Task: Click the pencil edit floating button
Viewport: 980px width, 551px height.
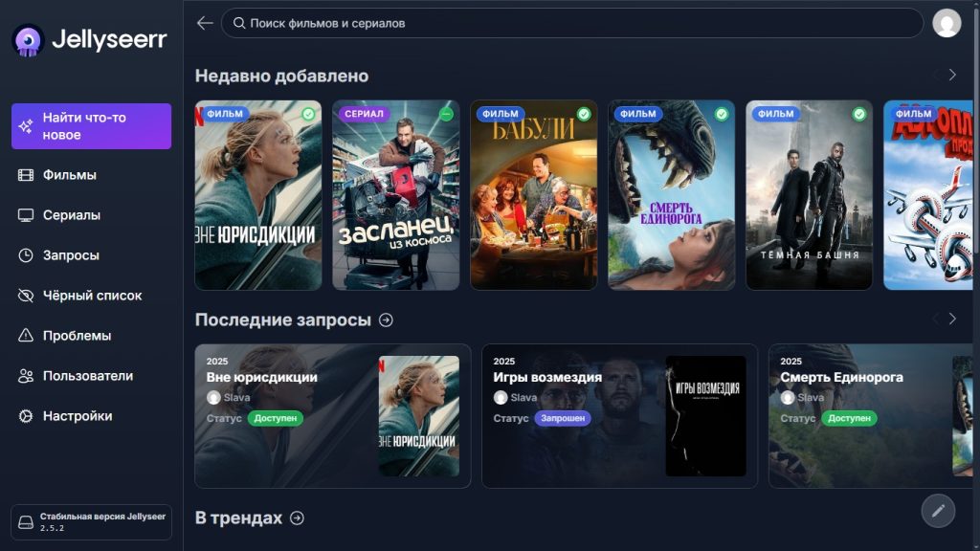Action: click(x=938, y=511)
